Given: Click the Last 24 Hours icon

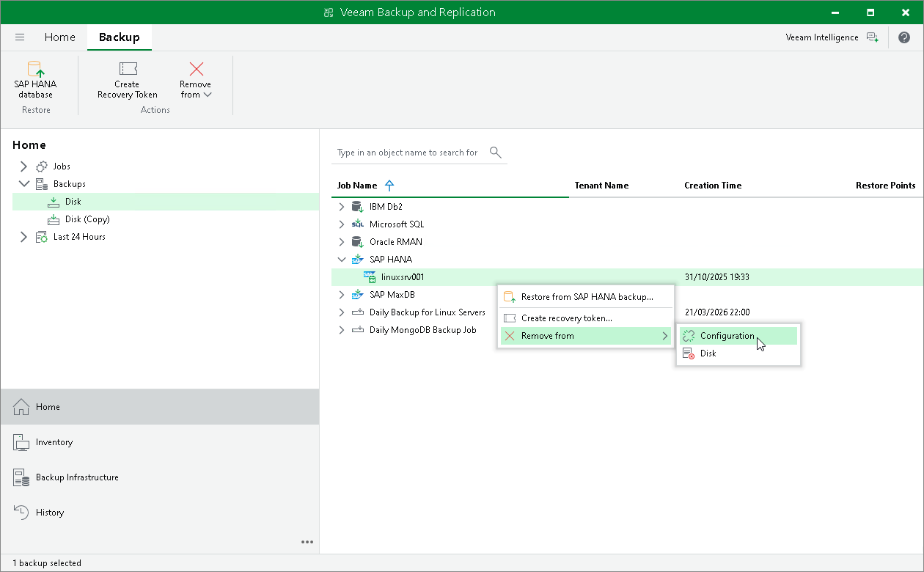Looking at the screenshot, I should [x=42, y=237].
